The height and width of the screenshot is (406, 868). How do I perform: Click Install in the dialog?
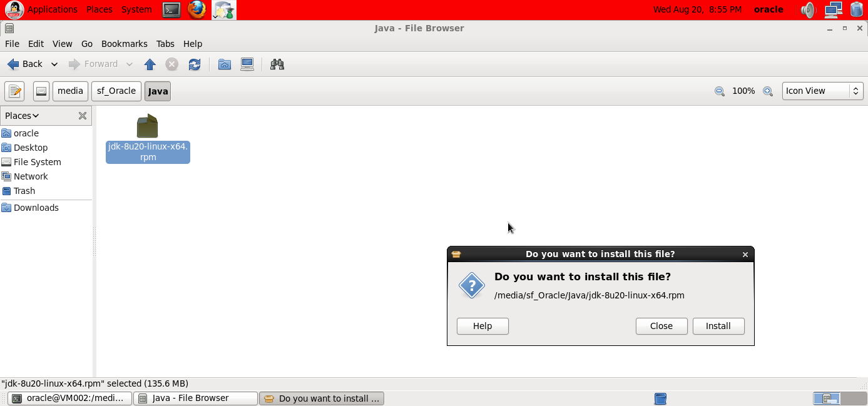[x=718, y=326]
